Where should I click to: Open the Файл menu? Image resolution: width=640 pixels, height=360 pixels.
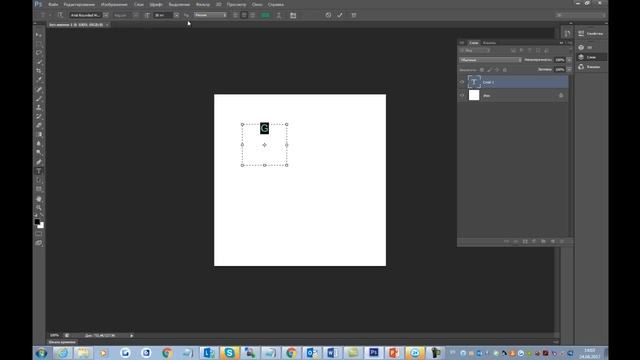pyautogui.click(x=53, y=4)
